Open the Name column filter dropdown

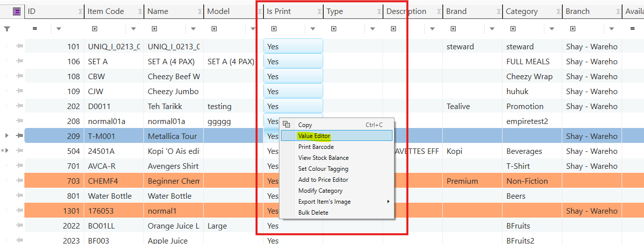coord(193,29)
